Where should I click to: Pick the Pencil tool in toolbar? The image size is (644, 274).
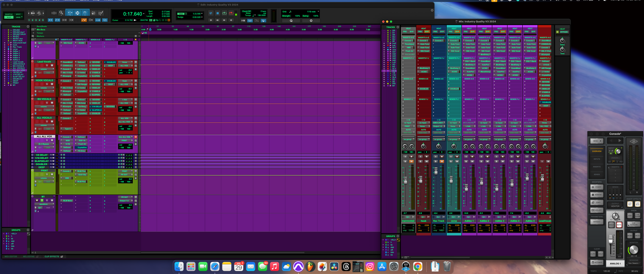click(x=101, y=13)
